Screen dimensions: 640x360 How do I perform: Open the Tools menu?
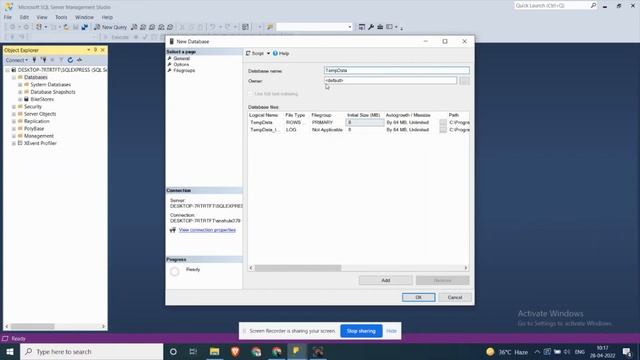(61, 17)
